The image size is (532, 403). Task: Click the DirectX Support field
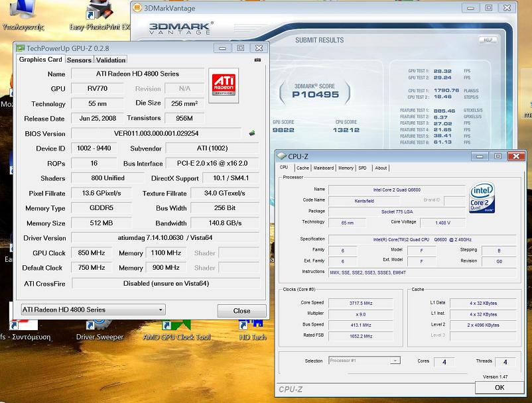coord(231,178)
